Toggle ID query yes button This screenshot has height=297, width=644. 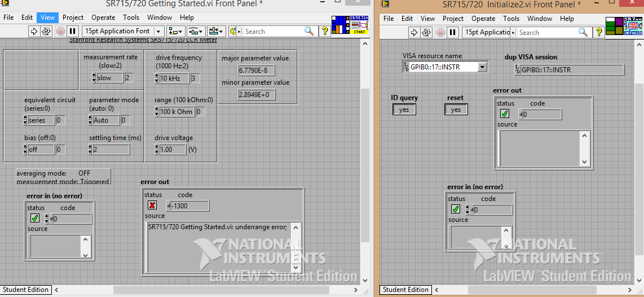tap(404, 110)
